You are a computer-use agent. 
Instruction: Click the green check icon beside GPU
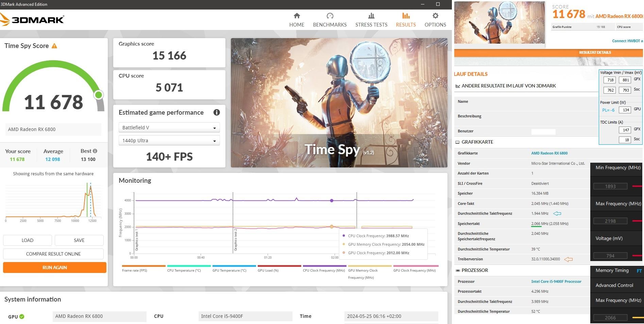22,317
